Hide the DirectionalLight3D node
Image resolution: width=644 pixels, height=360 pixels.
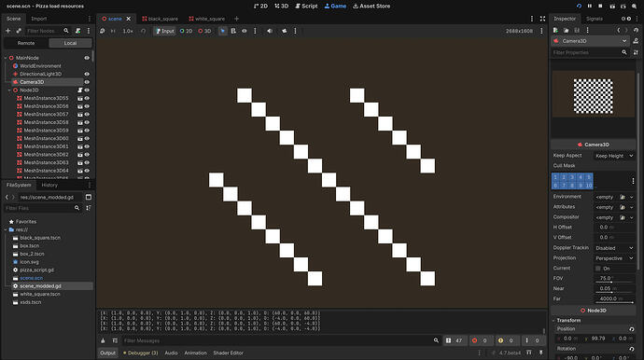pyautogui.click(x=87, y=74)
